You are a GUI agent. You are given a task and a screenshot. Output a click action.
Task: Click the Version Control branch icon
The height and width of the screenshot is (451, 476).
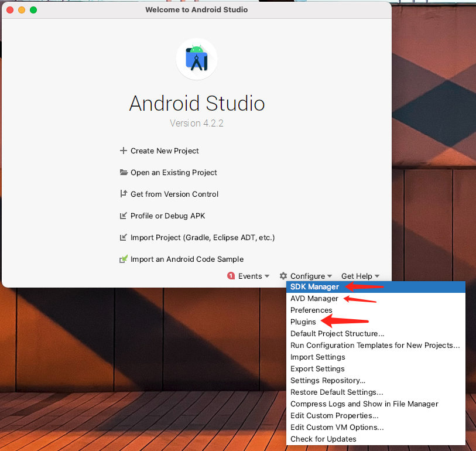(x=124, y=194)
